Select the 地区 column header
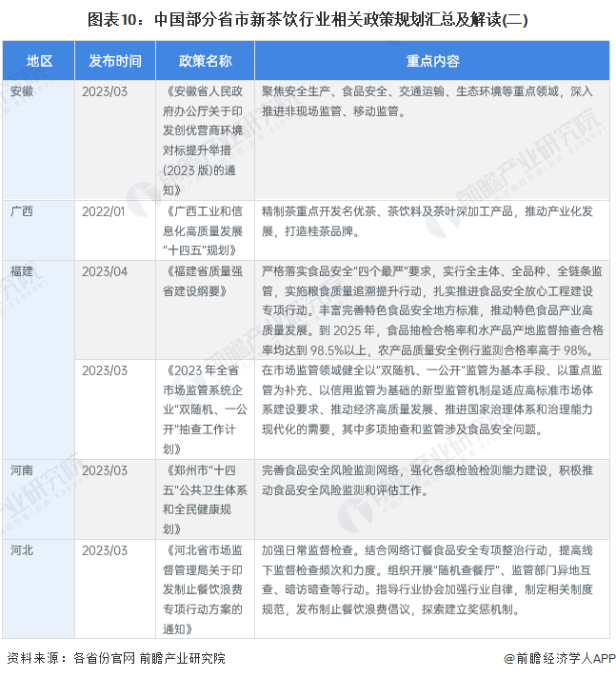 coord(39,60)
